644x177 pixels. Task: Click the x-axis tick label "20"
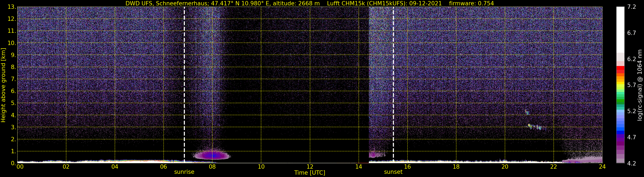pos(505,167)
